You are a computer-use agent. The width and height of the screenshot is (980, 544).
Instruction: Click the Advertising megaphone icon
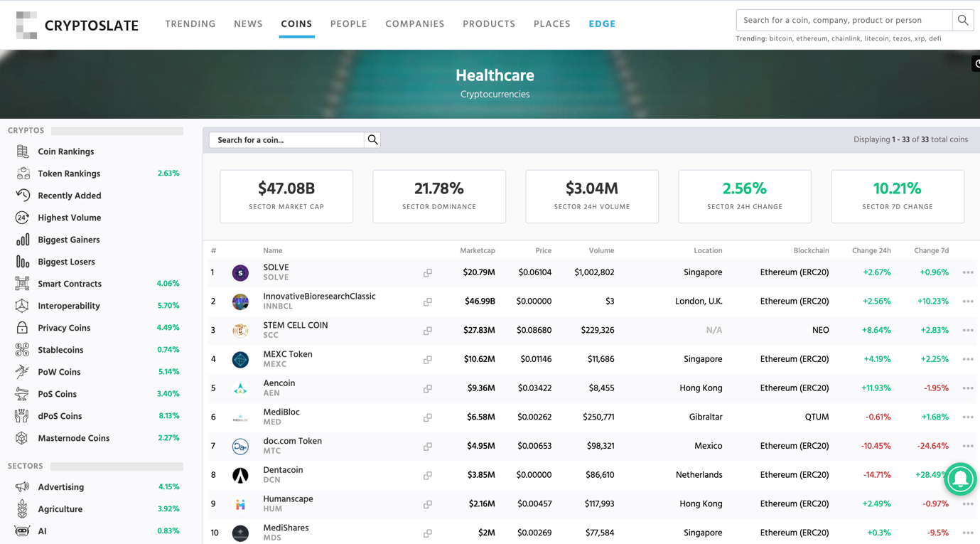tap(23, 487)
